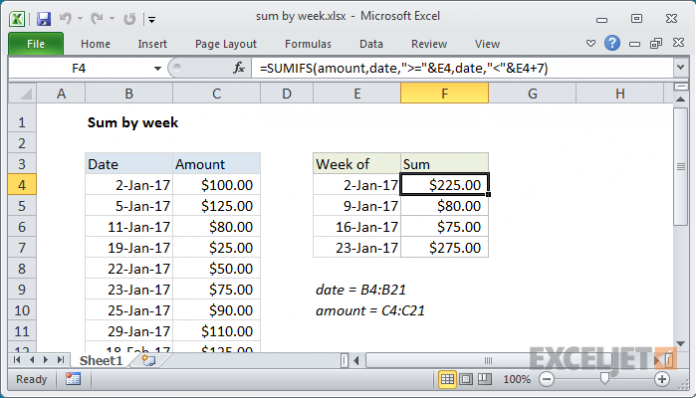This screenshot has height=398, width=696.
Task: Expand the Name Box dropdown arrow
Action: pos(157,68)
